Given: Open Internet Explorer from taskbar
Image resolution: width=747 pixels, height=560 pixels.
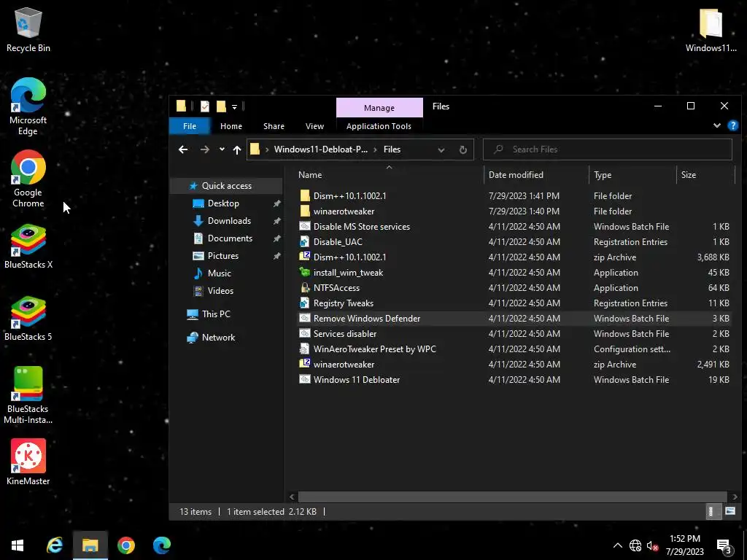Looking at the screenshot, I should point(54,545).
